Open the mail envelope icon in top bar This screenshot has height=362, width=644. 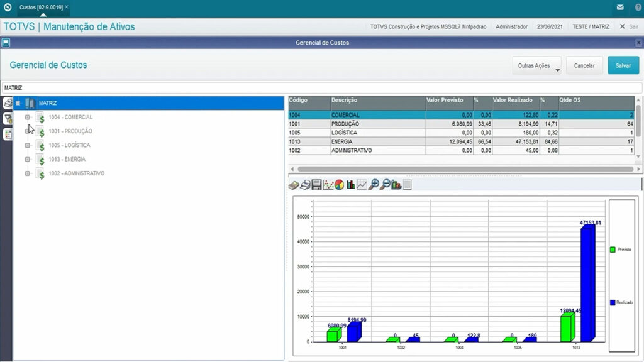(x=620, y=8)
